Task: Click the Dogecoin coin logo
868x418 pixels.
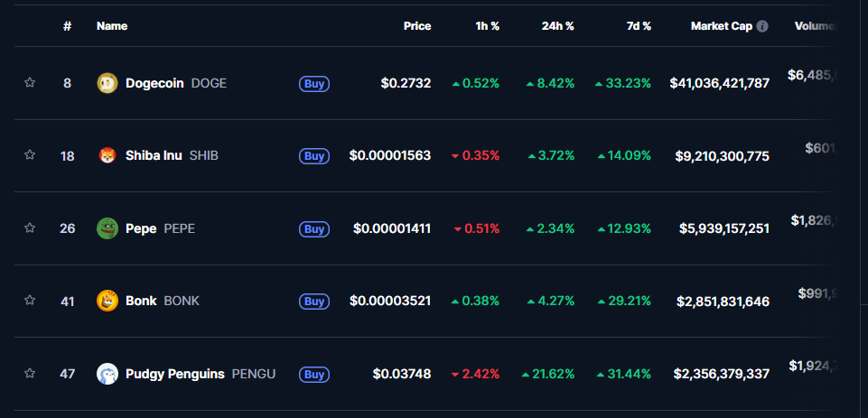Action: 107,83
